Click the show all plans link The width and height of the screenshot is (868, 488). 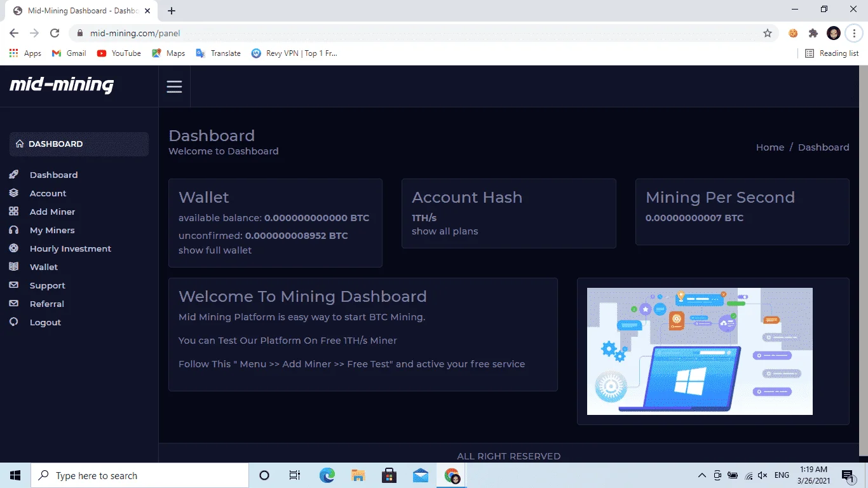coord(445,231)
